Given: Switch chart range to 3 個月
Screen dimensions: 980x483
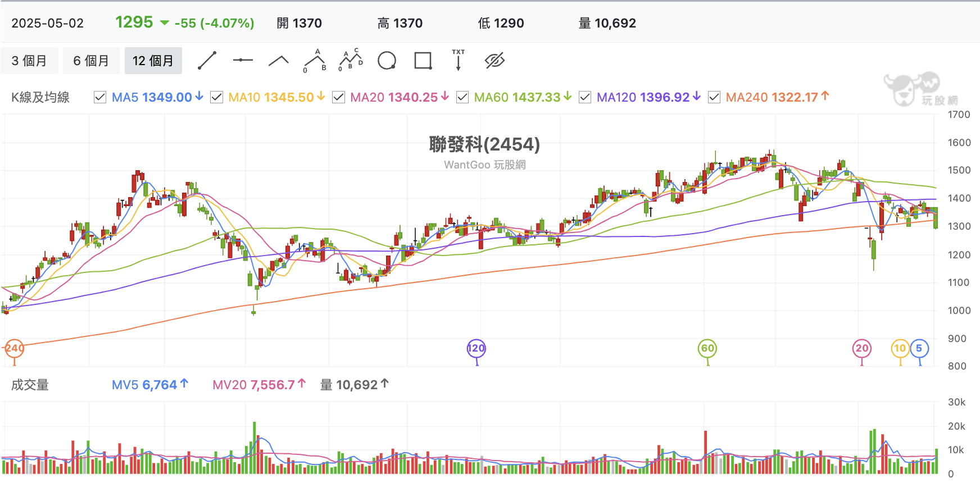Looking at the screenshot, I should point(29,61).
